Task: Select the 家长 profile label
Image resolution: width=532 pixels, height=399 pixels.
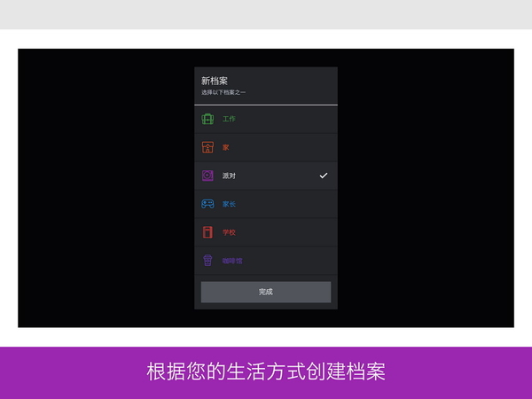Action: coord(229,204)
